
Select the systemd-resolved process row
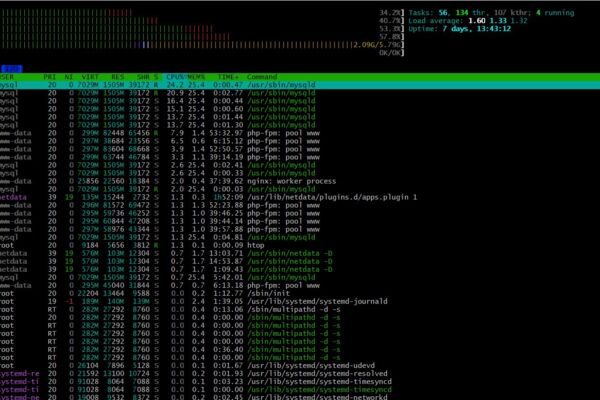pos(300,374)
